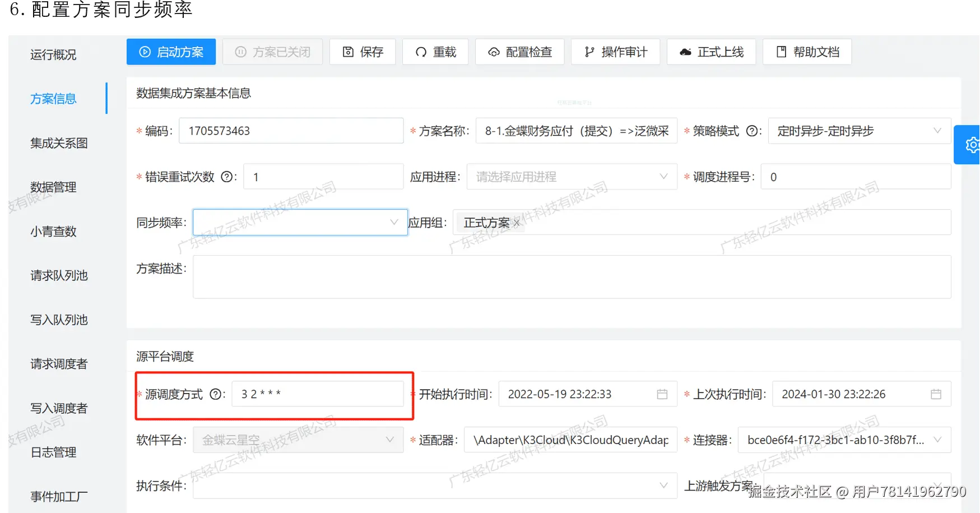Open 运行概况 in the sidebar
The image size is (980, 513).
53,55
